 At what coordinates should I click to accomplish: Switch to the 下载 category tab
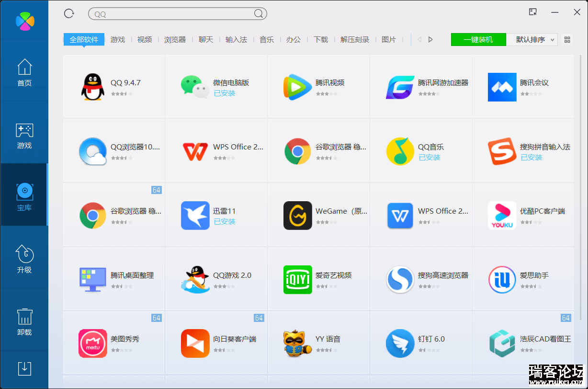click(x=321, y=40)
